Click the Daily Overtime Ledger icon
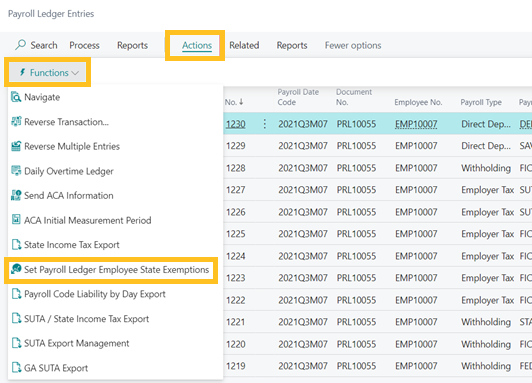The width and height of the screenshot is (532, 383). click(x=16, y=171)
